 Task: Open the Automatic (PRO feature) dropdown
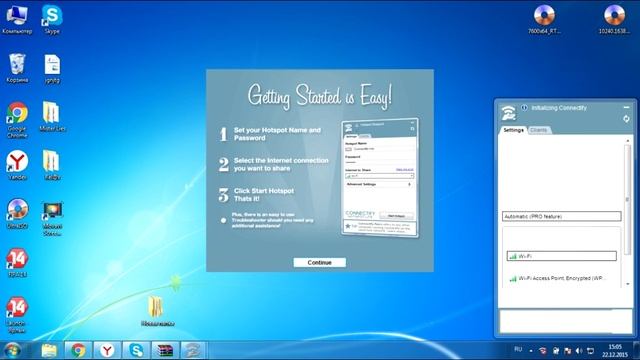tap(562, 216)
